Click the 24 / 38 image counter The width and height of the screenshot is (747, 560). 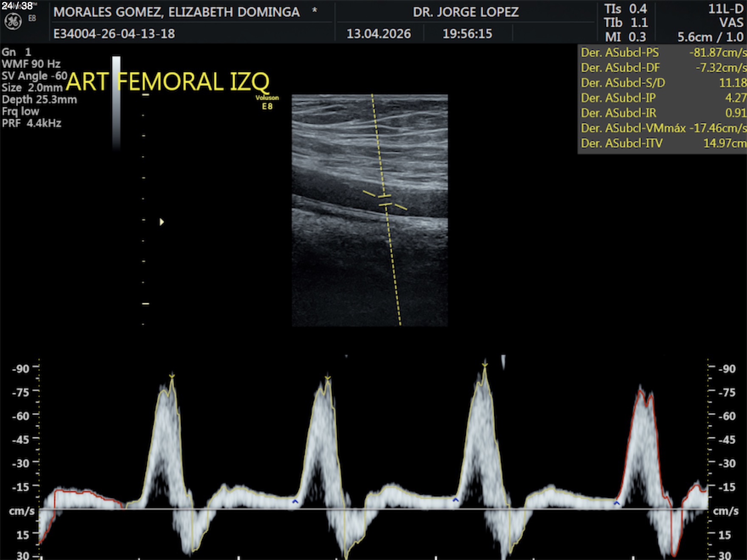(x=17, y=6)
